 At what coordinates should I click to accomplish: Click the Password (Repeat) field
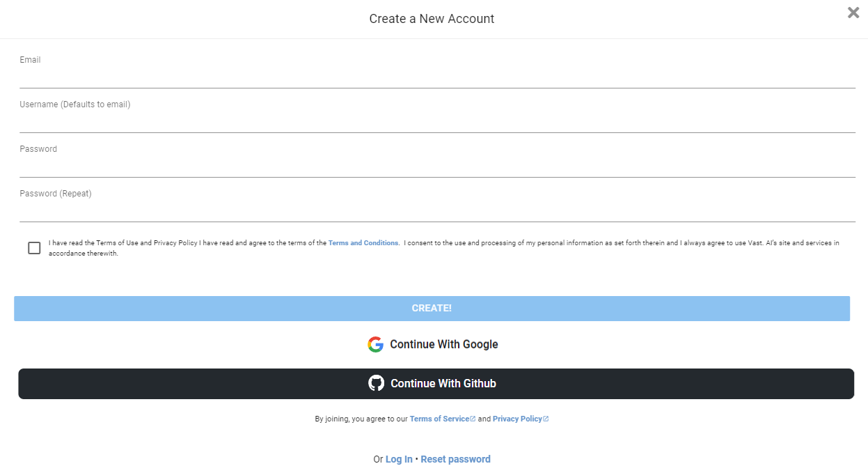(x=437, y=211)
